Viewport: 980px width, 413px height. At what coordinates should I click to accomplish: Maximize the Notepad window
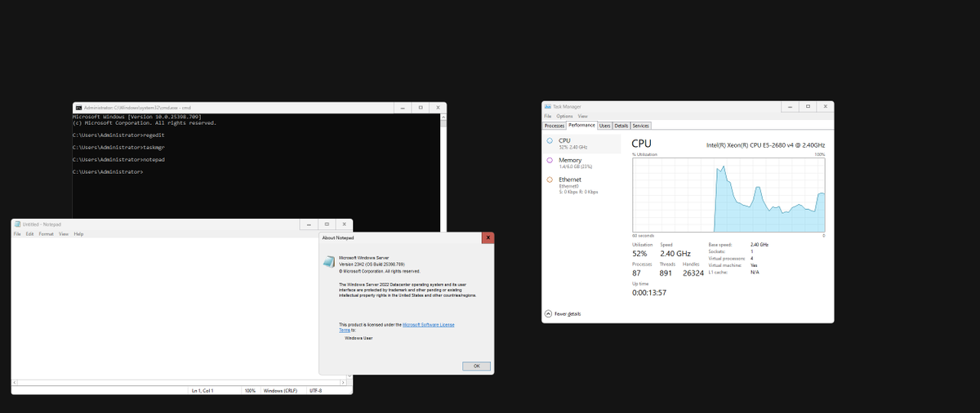pos(327,224)
